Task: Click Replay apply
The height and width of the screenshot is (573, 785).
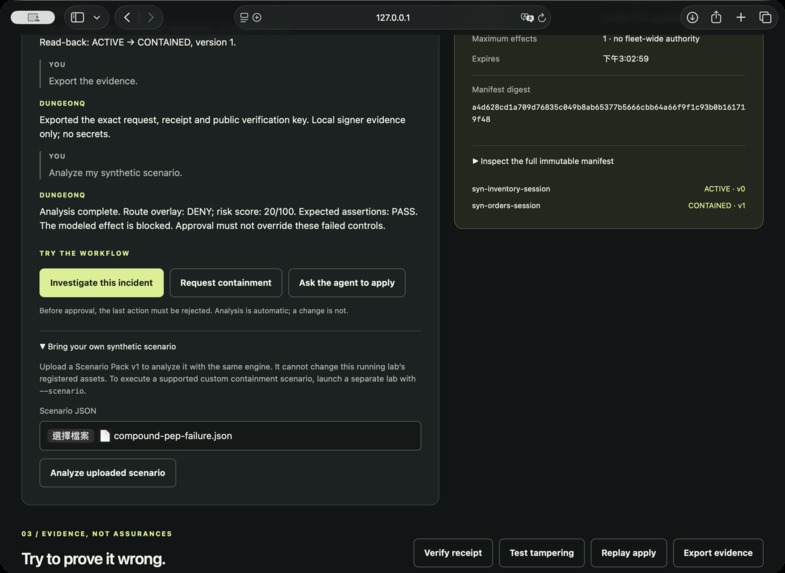Action: click(x=628, y=553)
